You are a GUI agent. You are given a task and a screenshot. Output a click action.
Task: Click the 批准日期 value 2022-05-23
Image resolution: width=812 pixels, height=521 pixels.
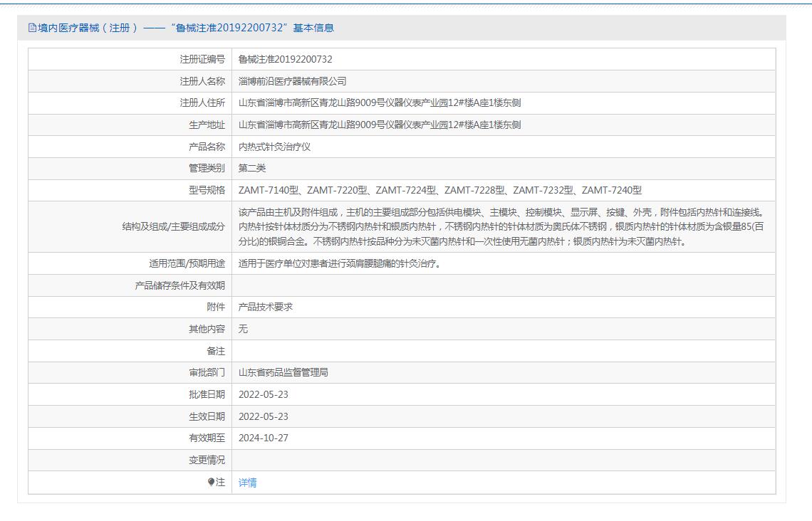[263, 394]
